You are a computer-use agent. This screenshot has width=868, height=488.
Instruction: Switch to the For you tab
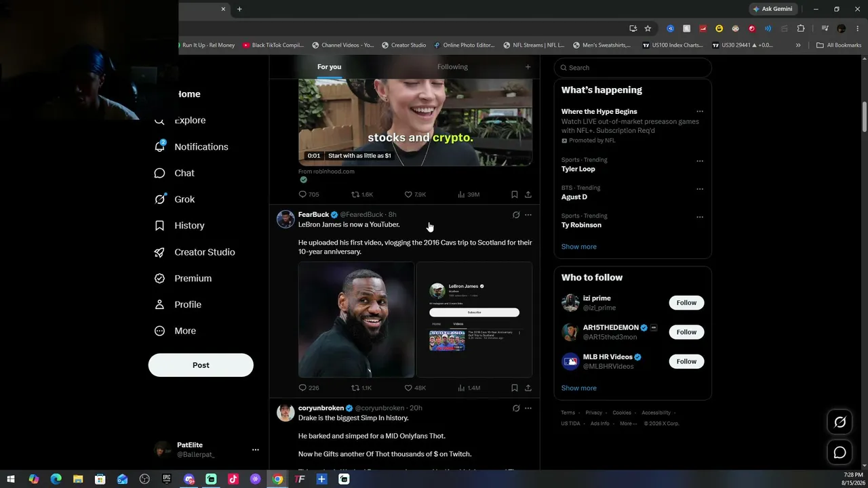(329, 67)
